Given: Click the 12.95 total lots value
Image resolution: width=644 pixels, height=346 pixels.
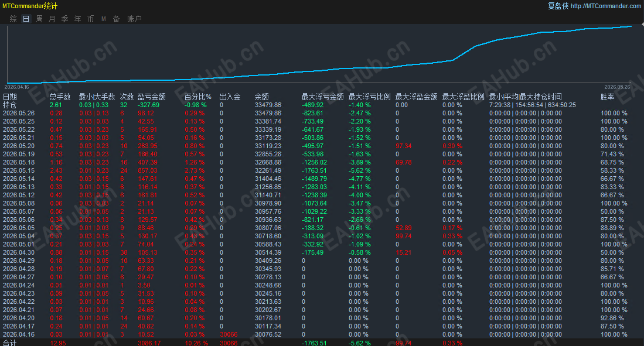Looking at the screenshot, I should [58, 343].
